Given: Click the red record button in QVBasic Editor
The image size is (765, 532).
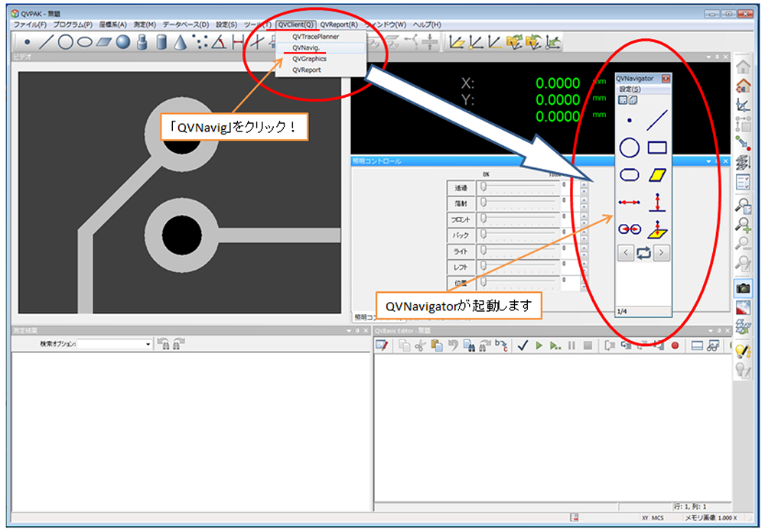Looking at the screenshot, I should pyautogui.click(x=675, y=345).
